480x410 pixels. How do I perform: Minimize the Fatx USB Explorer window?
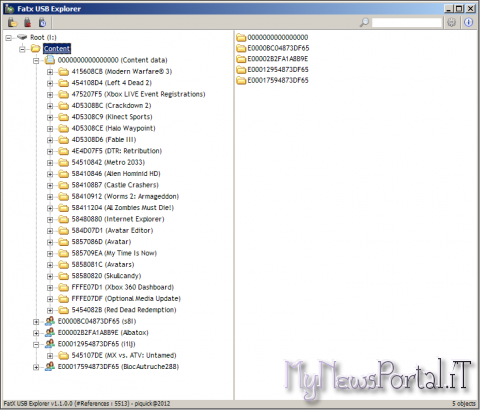tap(449, 9)
